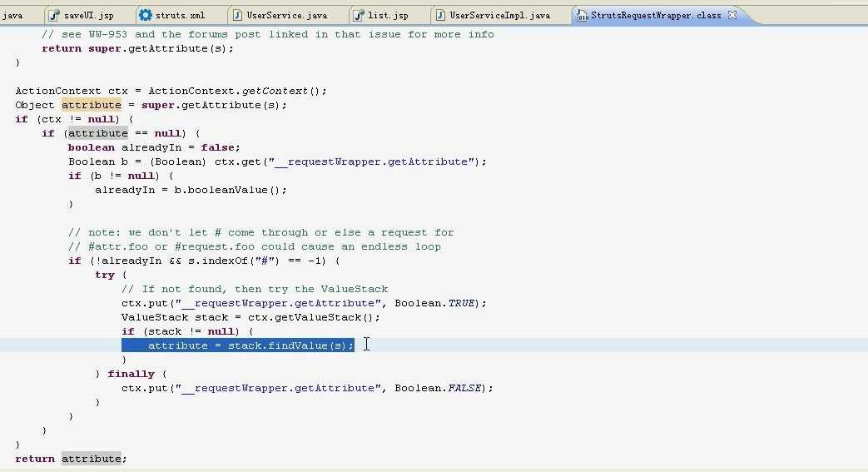Click 'alreadyIn = b.booleanValue();' line
Screen dimensions: 868x472
[x=191, y=190]
